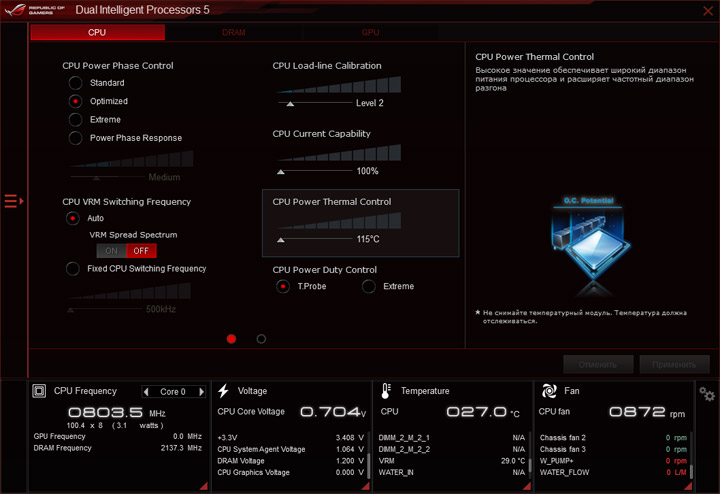Select Optimized power phase control
Screen dimensions: 720x494
pyautogui.click(x=75, y=101)
